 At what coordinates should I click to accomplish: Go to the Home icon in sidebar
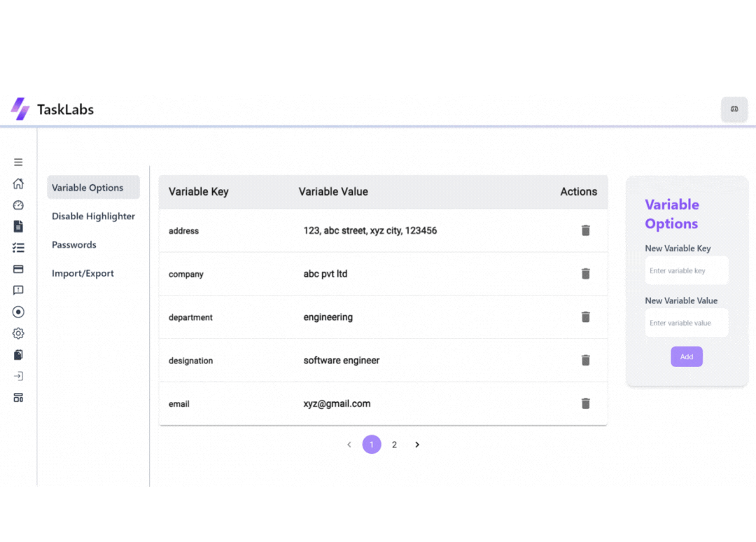(18, 184)
